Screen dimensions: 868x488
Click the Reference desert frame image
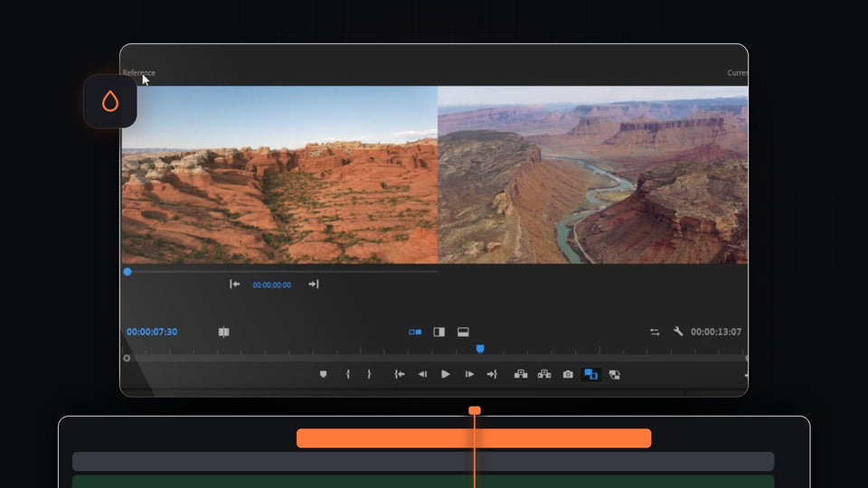point(279,174)
